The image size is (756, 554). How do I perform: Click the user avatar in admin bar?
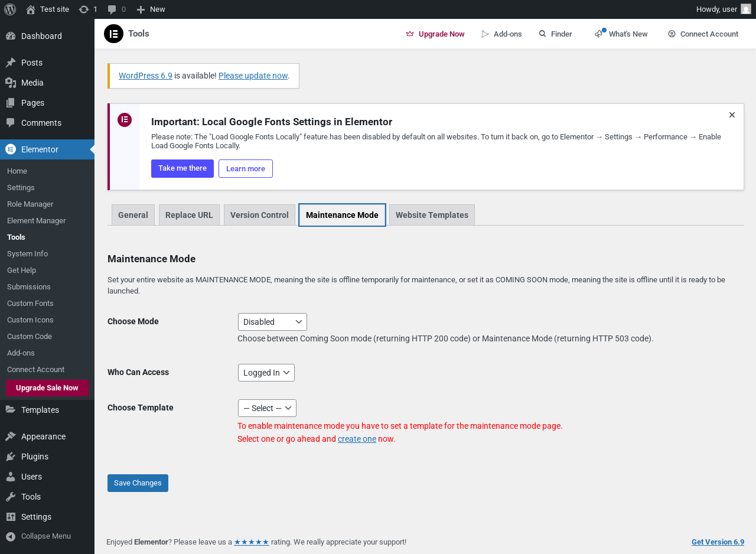pyautogui.click(x=746, y=9)
